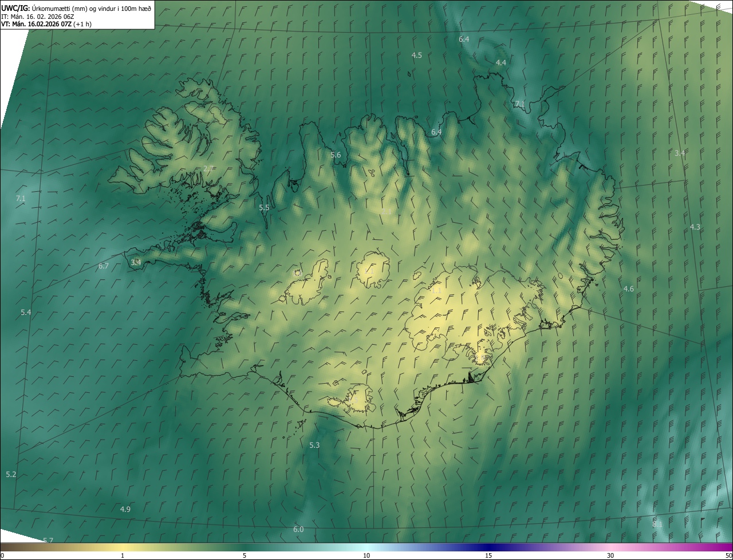Image resolution: width=733 pixels, height=560 pixels.
Task: Click the 0 tick on the color scale
Action: point(2,556)
